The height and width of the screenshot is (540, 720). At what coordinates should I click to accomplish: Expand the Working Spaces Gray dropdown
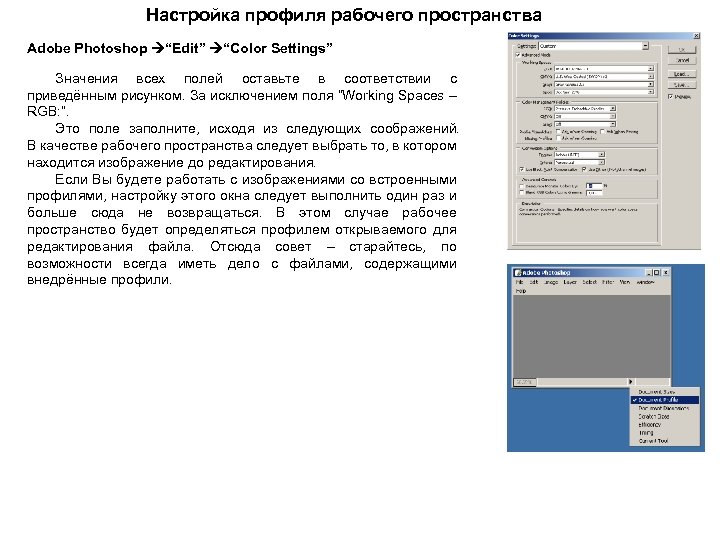click(x=604, y=84)
